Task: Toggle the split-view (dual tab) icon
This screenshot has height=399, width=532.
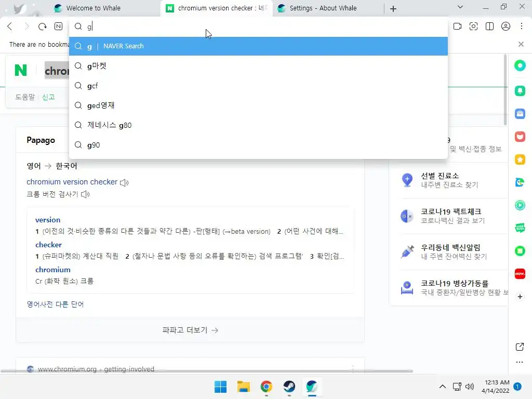Action: pos(489,26)
